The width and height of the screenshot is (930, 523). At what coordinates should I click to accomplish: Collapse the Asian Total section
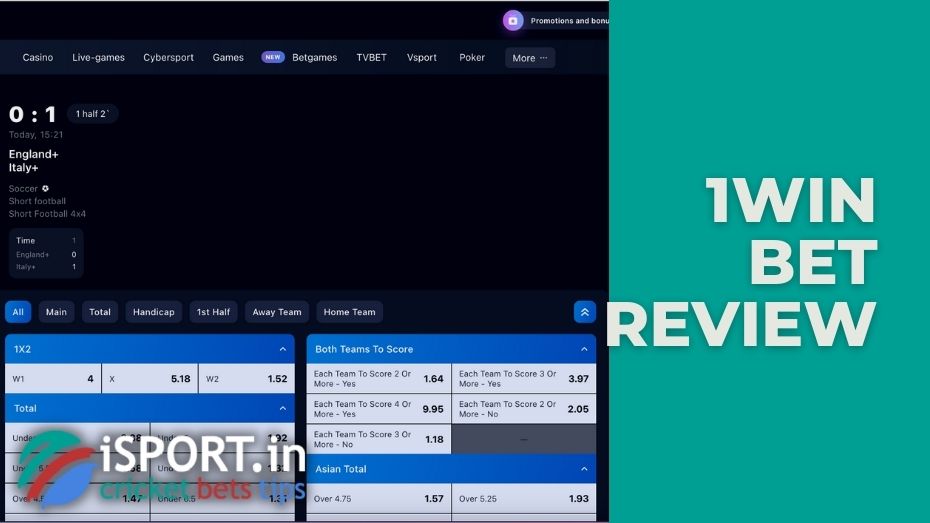(x=584, y=469)
